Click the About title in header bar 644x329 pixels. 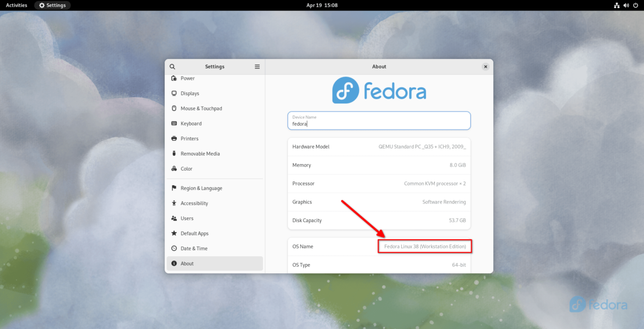pyautogui.click(x=379, y=67)
